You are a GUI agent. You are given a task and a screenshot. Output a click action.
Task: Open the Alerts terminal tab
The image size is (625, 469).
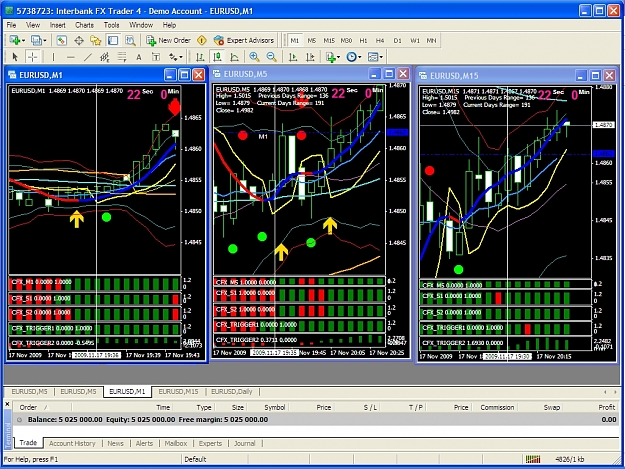pos(144,443)
